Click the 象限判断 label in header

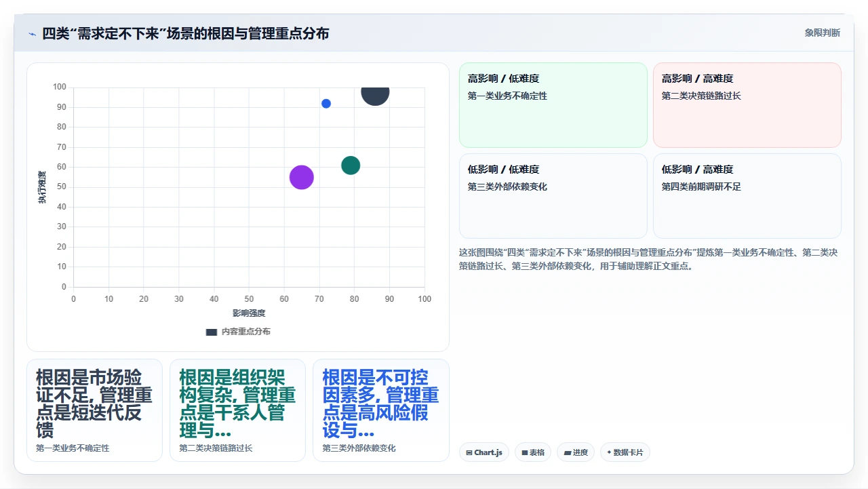[823, 33]
